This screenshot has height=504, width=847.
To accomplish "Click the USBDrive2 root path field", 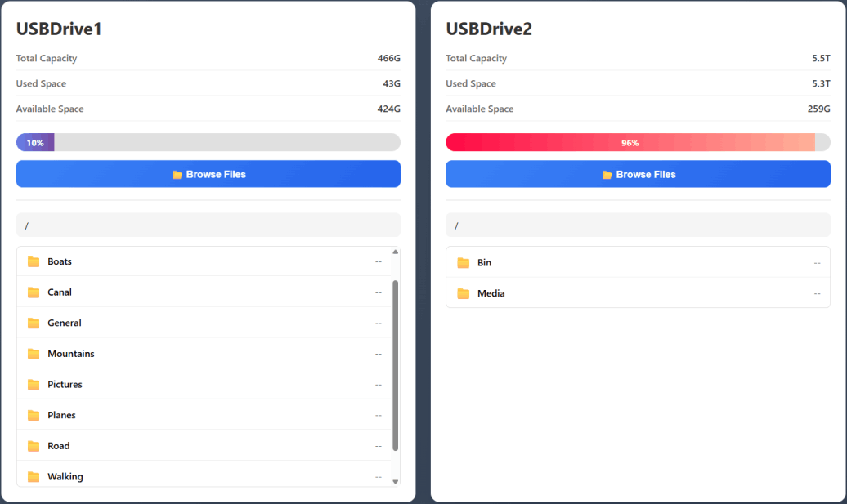I will click(x=638, y=225).
